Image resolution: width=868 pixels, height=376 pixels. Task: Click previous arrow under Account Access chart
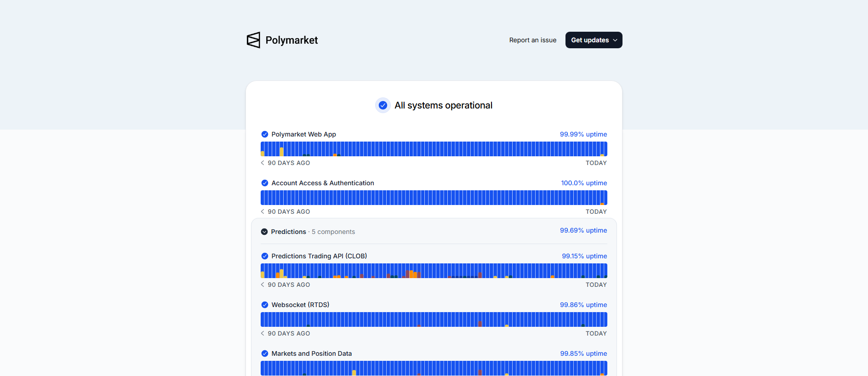point(263,211)
